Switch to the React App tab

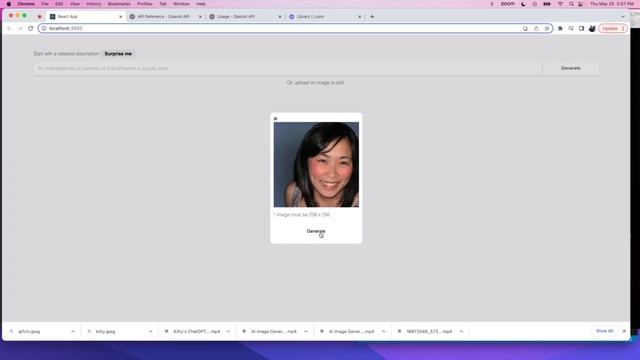tap(86, 17)
